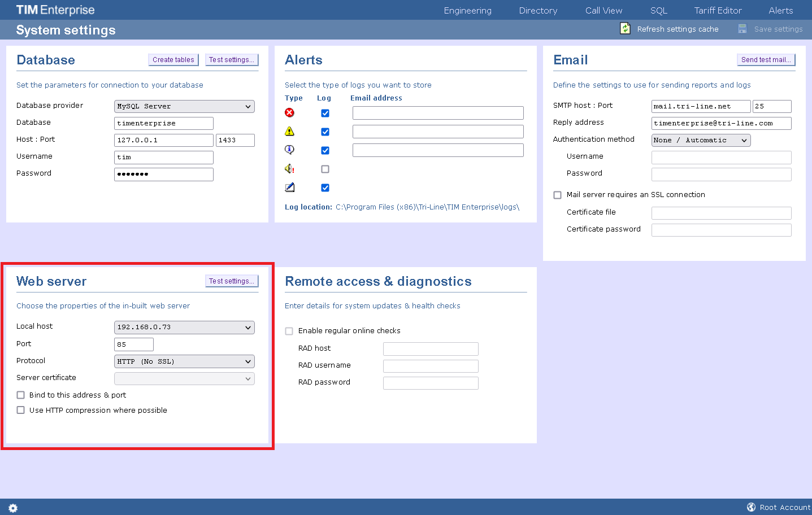The height and width of the screenshot is (515, 812).
Task: Select the information balloon alert icon
Action: [x=289, y=150]
